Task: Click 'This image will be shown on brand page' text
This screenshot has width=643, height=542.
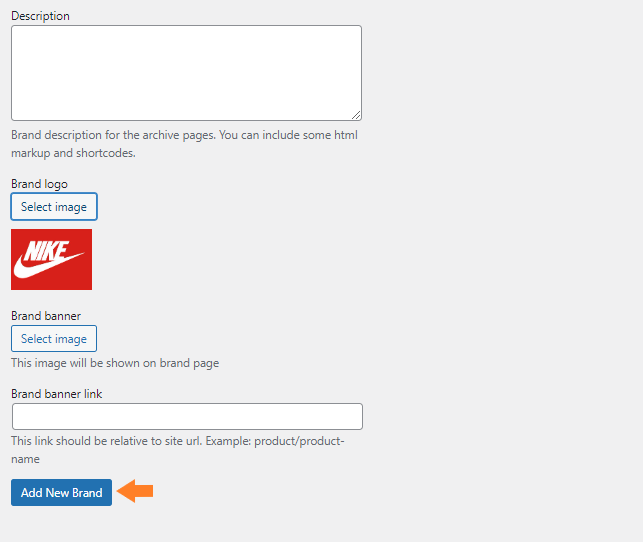Action: click(115, 363)
